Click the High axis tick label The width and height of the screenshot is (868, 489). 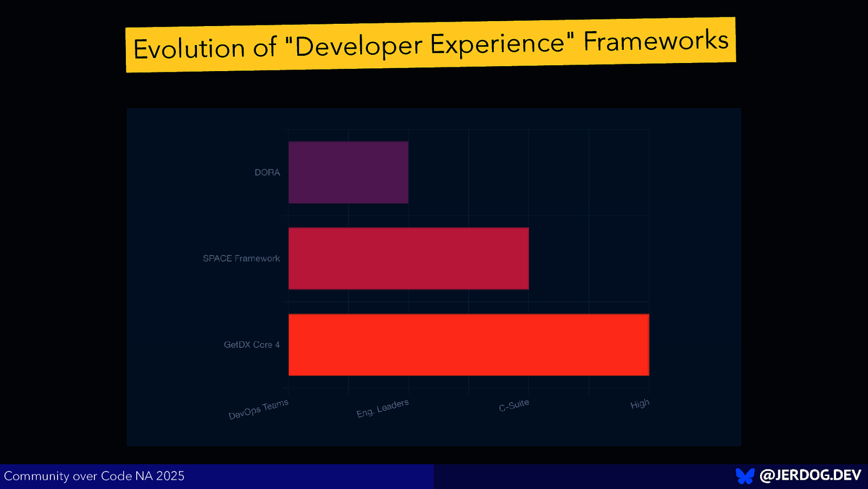pos(640,404)
